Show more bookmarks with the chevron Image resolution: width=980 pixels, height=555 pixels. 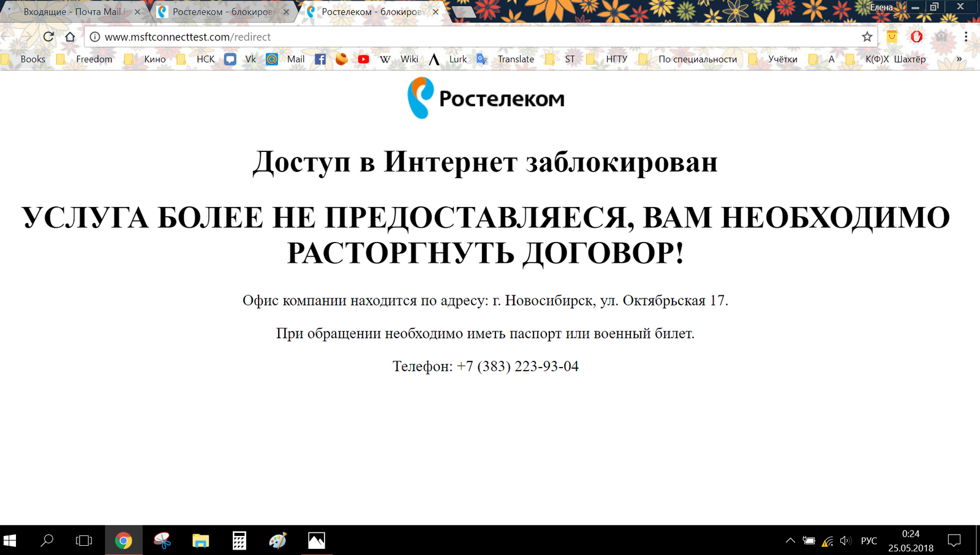click(959, 59)
